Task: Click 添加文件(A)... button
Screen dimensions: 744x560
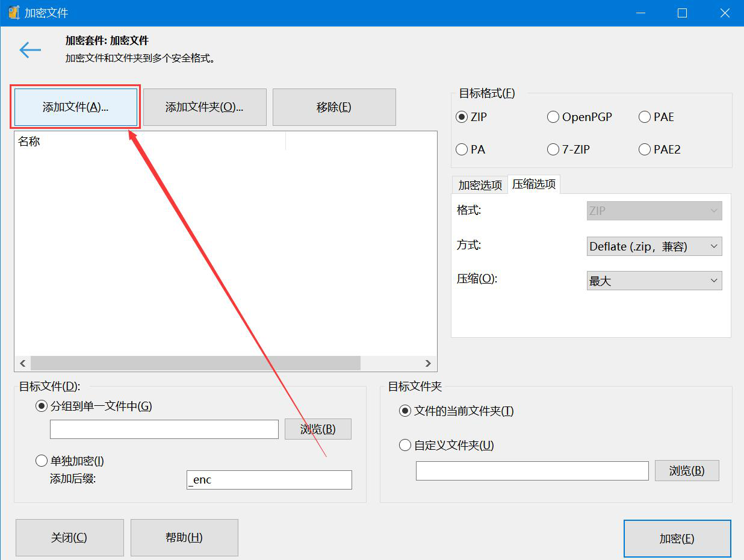Action: click(76, 107)
